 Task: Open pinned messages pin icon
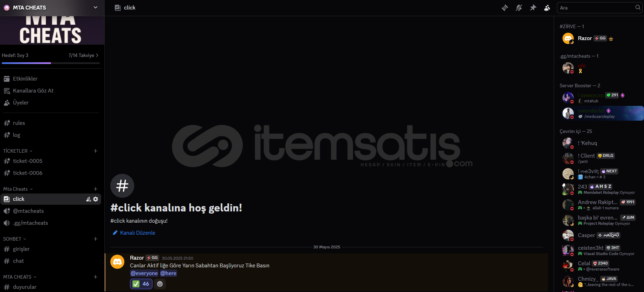pyautogui.click(x=533, y=8)
